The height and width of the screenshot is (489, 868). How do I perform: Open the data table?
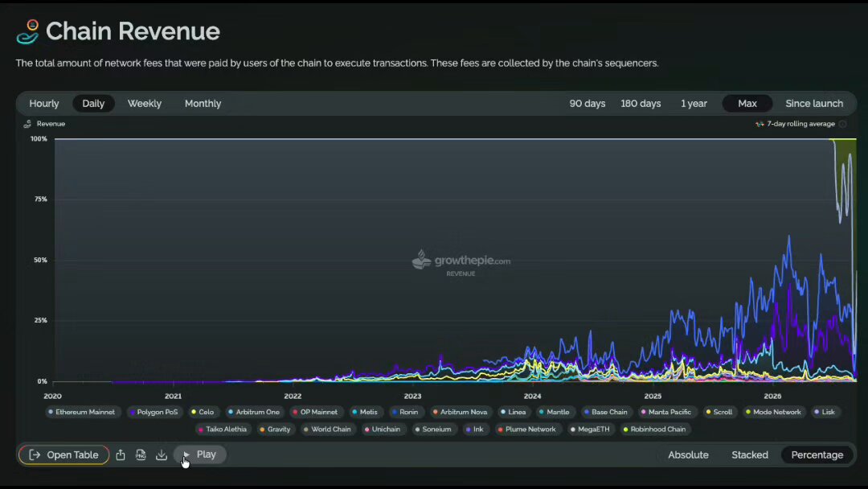coord(63,454)
